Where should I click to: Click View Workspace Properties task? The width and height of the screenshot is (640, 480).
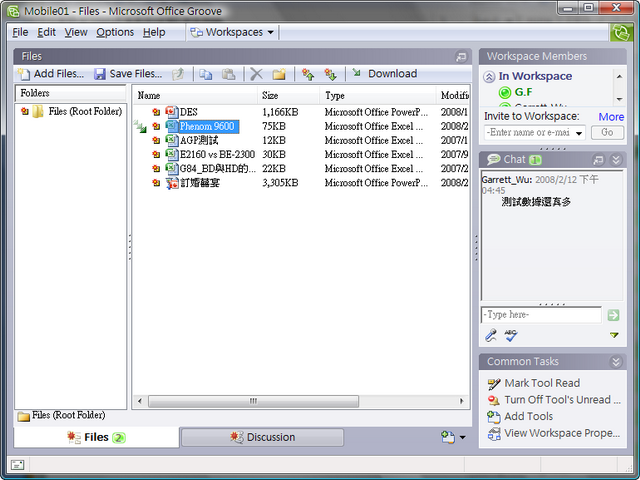[554, 433]
